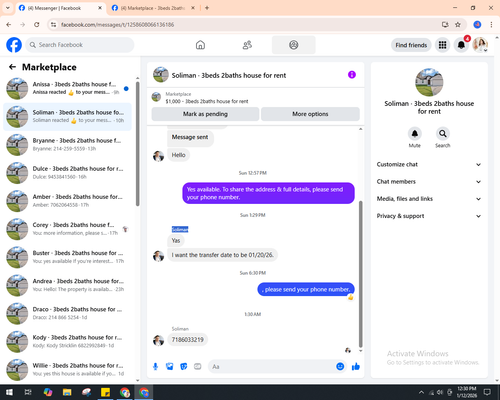Switch to the Messenger | Facebook tab
The image size is (500, 400).
coord(60,8)
